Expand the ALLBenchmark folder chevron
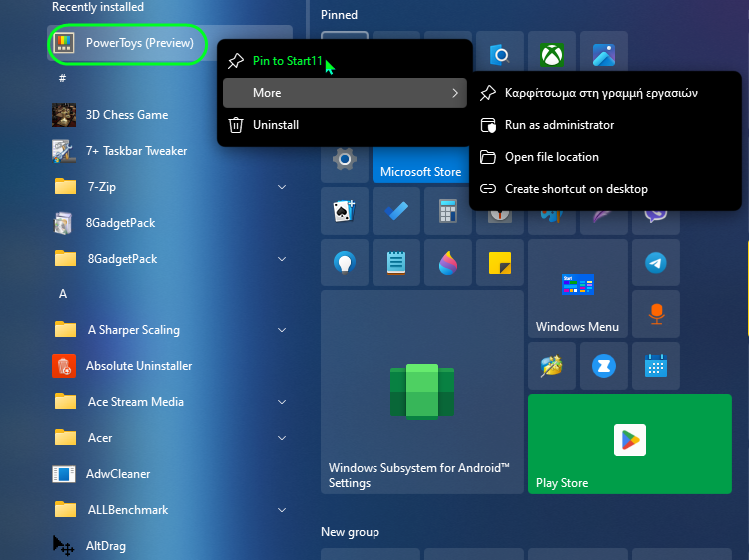Screen dimensions: 749x560 [282, 510]
